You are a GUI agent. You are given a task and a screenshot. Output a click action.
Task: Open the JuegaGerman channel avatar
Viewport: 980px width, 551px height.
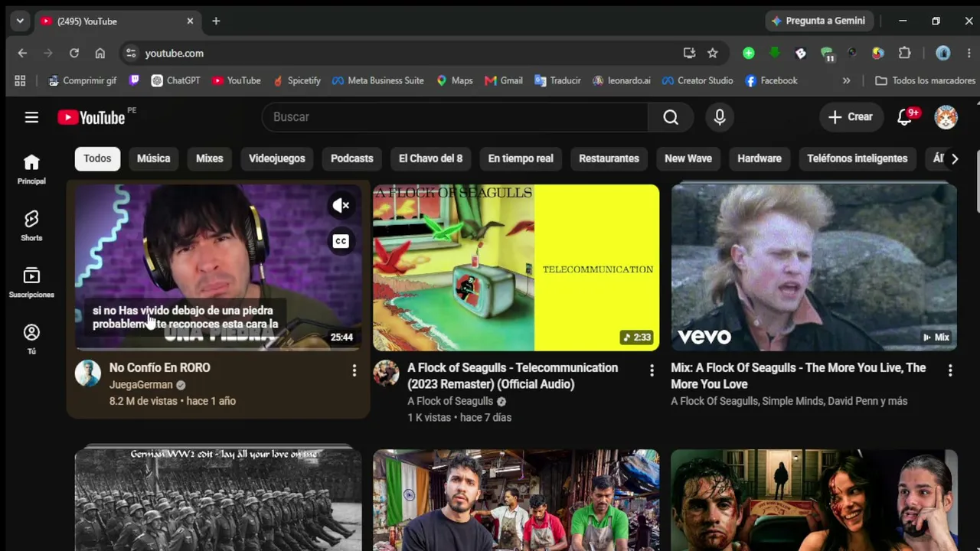click(x=88, y=373)
